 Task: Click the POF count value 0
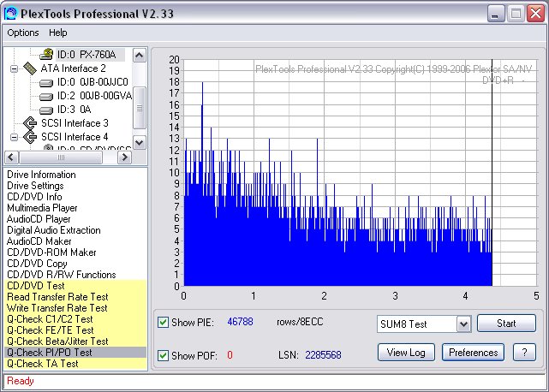tap(230, 355)
